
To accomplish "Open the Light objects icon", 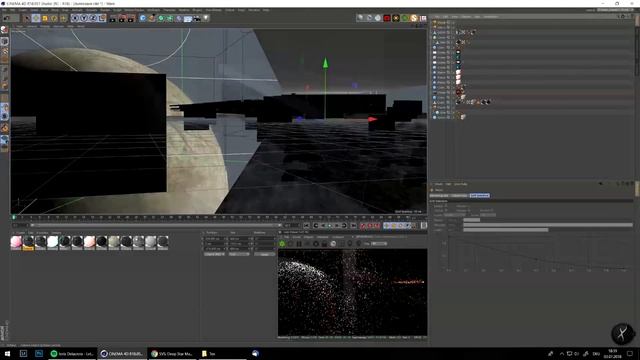I will [206, 18].
